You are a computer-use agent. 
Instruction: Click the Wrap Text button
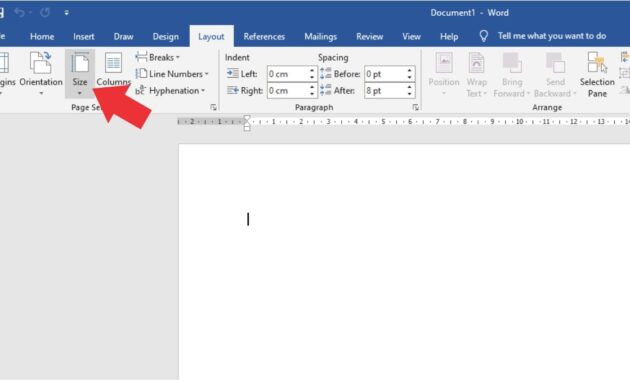(477, 74)
